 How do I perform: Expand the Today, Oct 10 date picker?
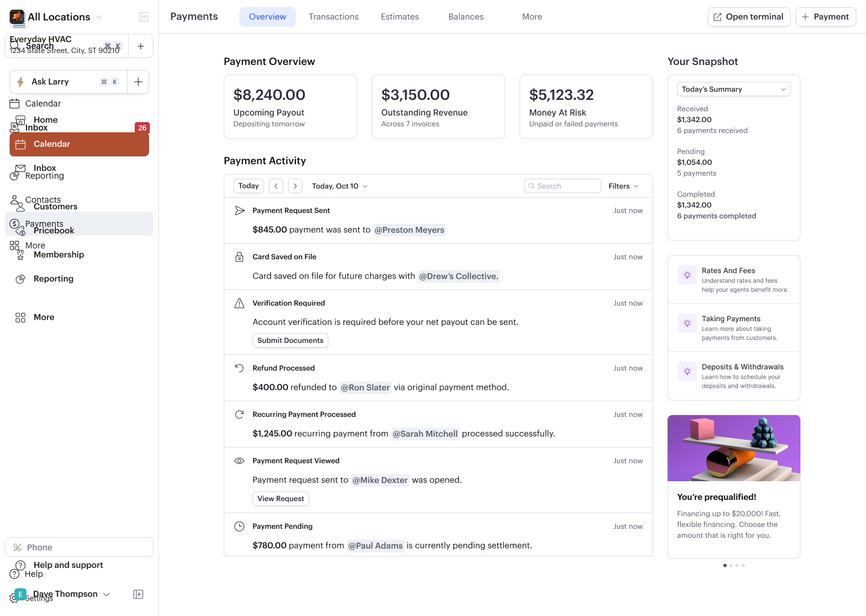tap(340, 186)
